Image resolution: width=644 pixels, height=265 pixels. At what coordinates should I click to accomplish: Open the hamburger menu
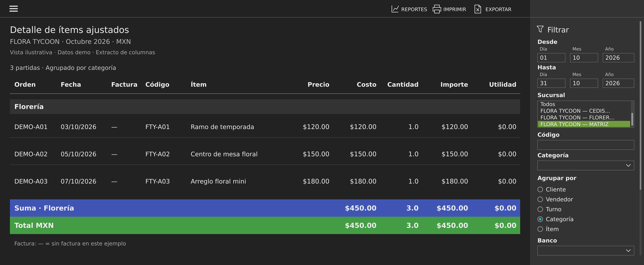[13, 9]
